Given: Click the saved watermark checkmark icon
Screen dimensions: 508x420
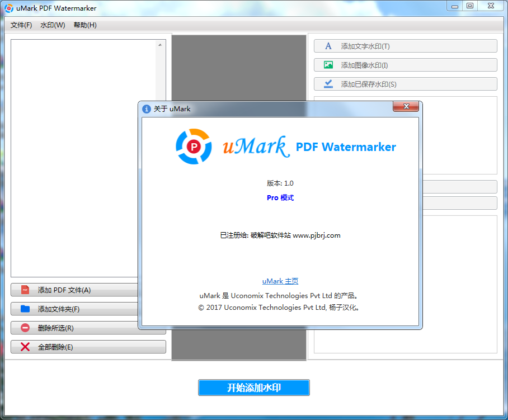Looking at the screenshot, I should (x=328, y=84).
